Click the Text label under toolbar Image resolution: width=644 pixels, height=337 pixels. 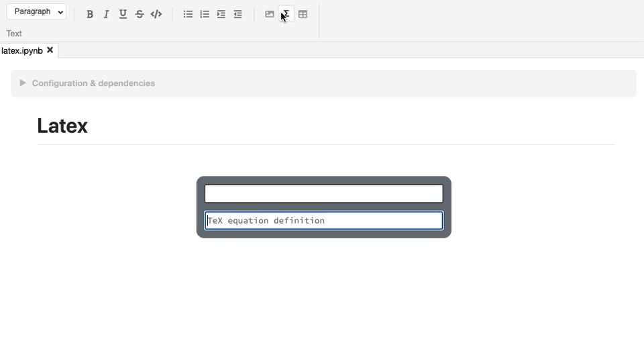pyautogui.click(x=14, y=34)
